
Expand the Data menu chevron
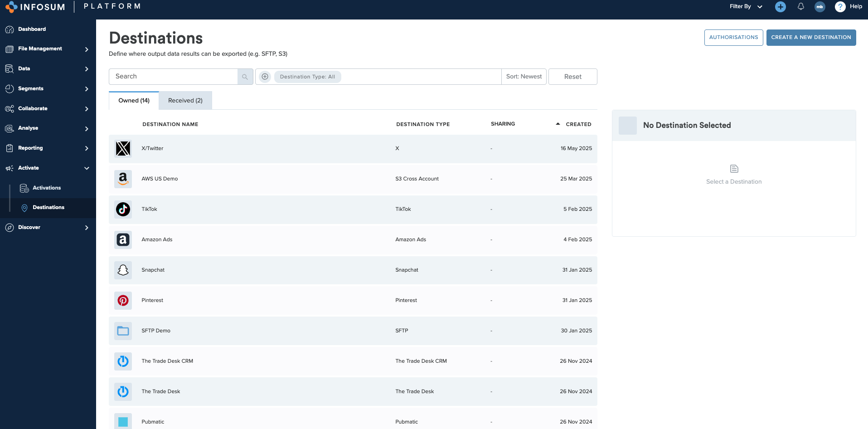[87, 69]
